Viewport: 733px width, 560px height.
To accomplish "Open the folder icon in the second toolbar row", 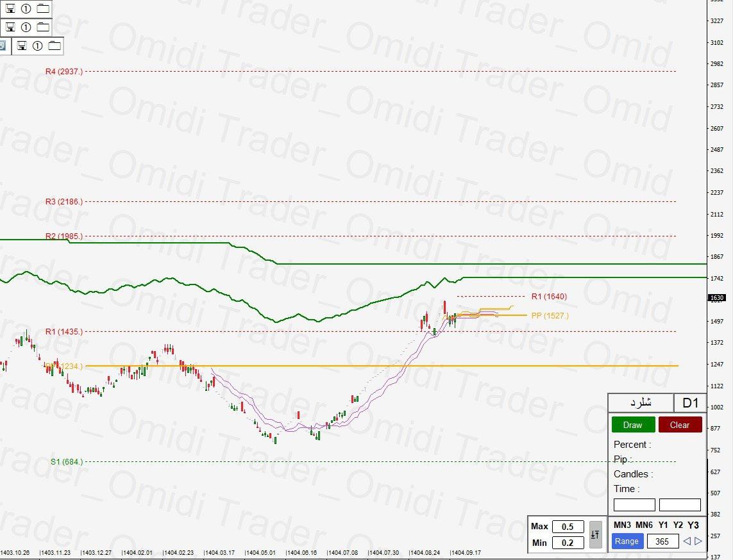I will [43, 27].
